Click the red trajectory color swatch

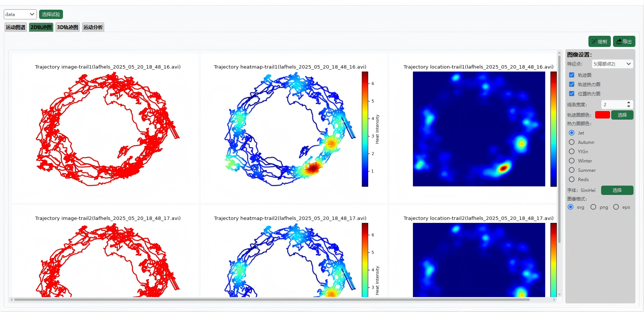[x=602, y=115]
